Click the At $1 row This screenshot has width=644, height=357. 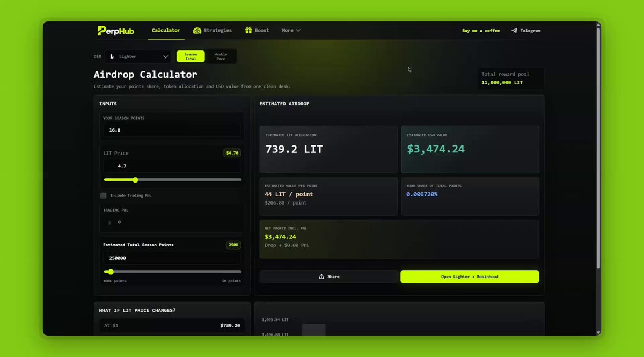(x=172, y=325)
